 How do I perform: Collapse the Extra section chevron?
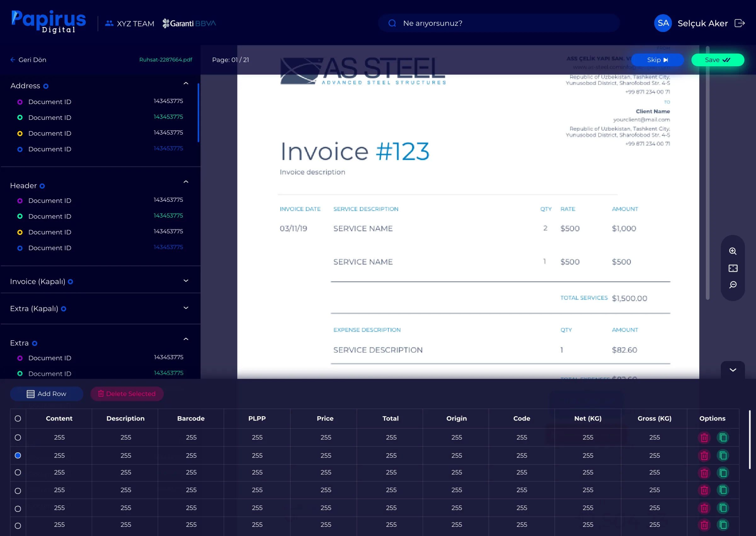(x=186, y=339)
